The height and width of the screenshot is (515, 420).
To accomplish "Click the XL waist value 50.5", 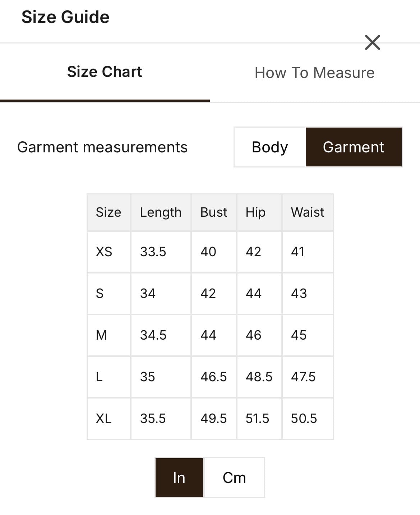I will pos(304,418).
